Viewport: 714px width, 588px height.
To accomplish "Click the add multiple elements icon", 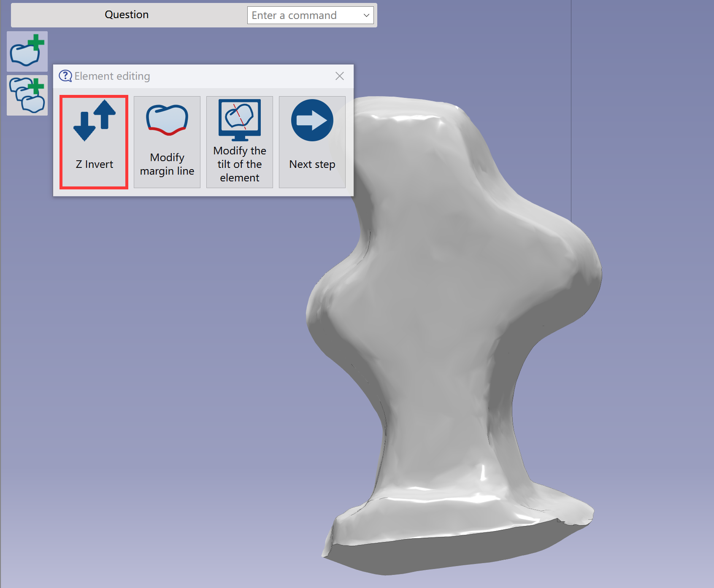I will tap(27, 95).
